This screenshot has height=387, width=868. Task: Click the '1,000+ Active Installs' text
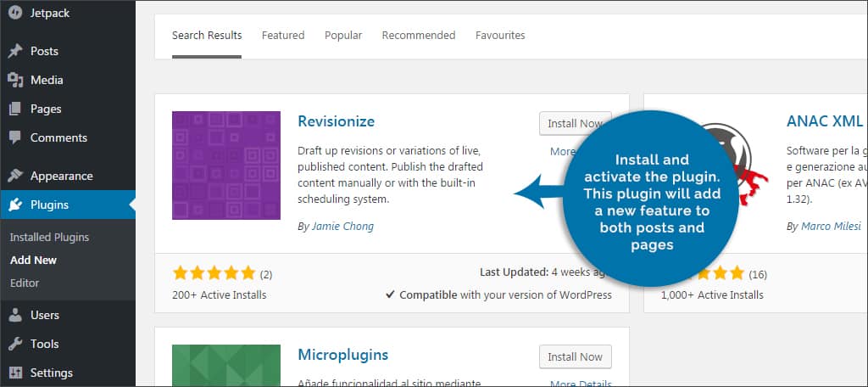pyautogui.click(x=712, y=295)
